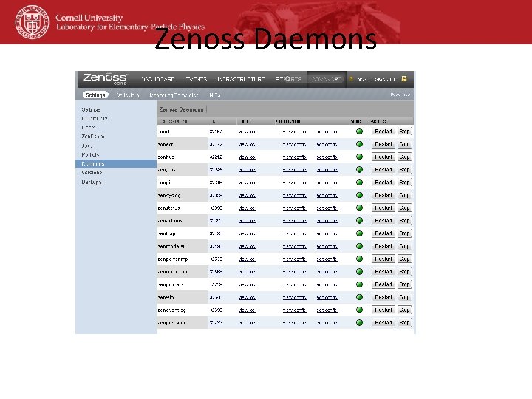Image resolution: width=532 pixels, height=399 pixels.
Task: Click the user icon beside the login name
Action: [x=352, y=79]
